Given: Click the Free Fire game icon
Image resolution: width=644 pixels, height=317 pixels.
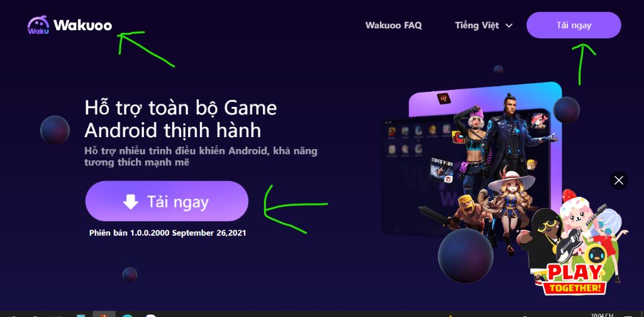Looking at the screenshot, I should 441,169.
